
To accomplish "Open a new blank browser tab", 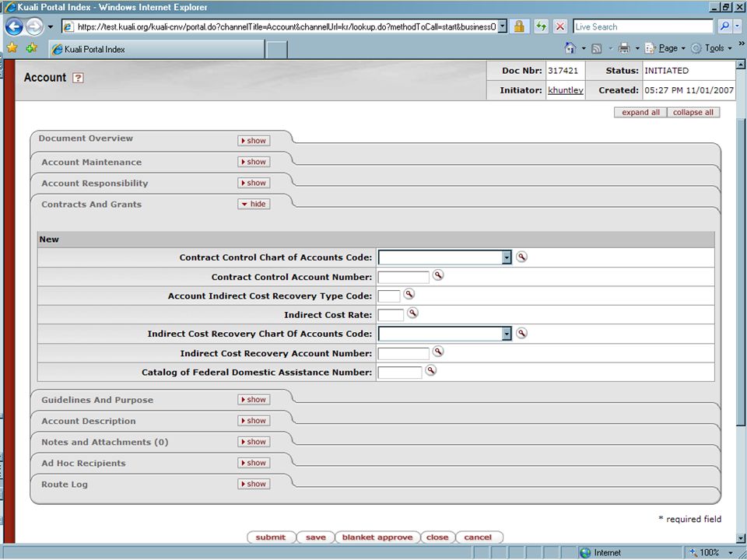I will pyautogui.click(x=276, y=50).
